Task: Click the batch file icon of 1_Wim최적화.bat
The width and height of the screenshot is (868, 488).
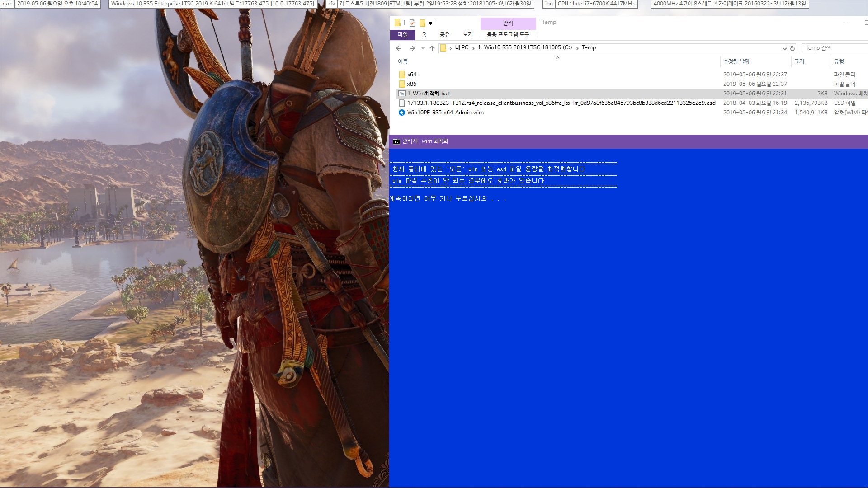Action: tap(402, 94)
